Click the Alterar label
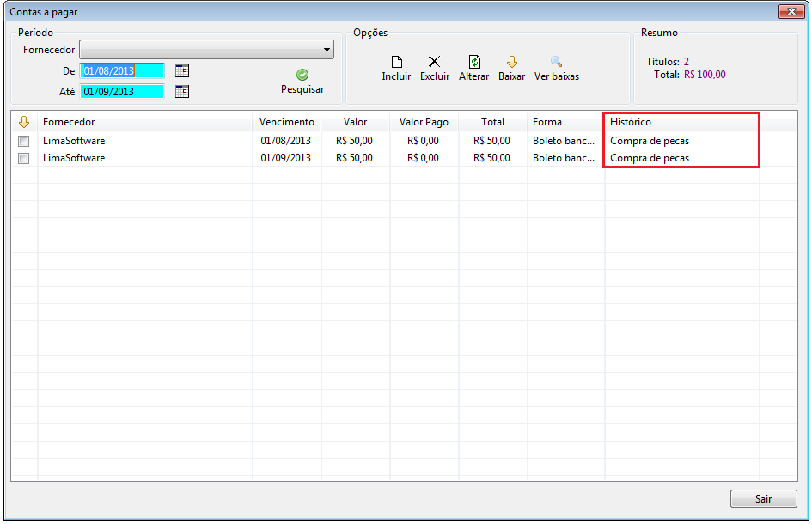Viewport: 812px width, 524px height. coord(473,76)
